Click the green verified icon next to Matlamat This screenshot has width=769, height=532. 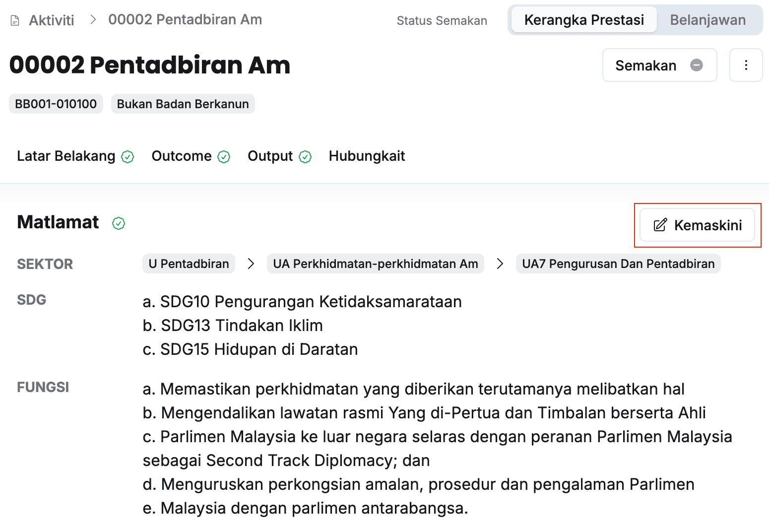pyautogui.click(x=119, y=223)
